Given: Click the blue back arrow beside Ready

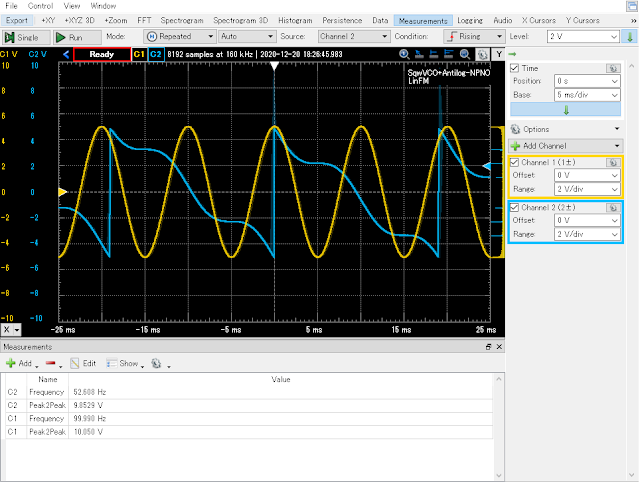Looking at the screenshot, I should tap(66, 54).
